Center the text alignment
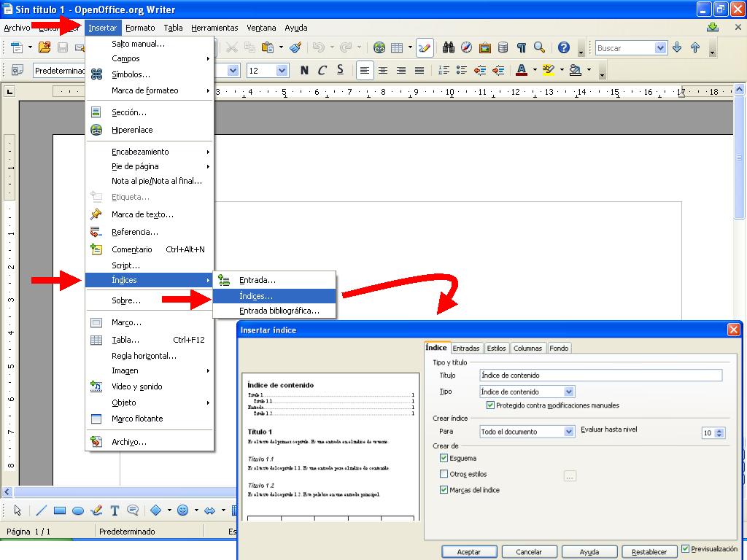The image size is (747, 560). tap(382, 71)
